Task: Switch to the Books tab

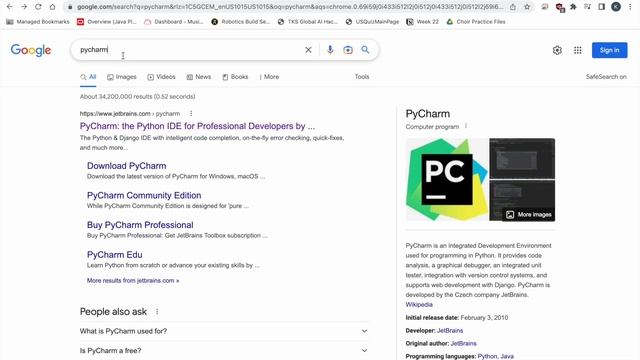Action: point(235,77)
